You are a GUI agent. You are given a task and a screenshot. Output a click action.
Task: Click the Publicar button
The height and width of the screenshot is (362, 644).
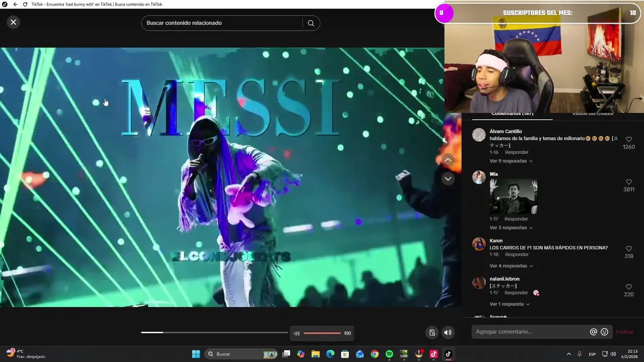pyautogui.click(x=625, y=332)
